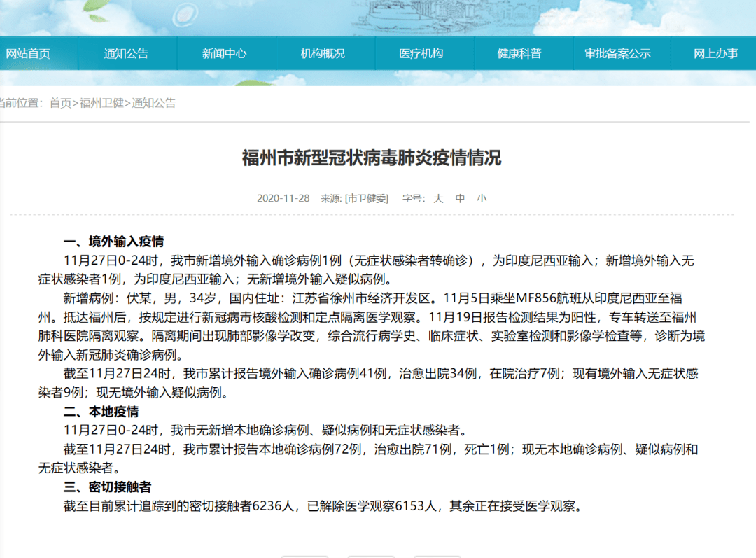
Task: Open the 医疗机构 navigation tab
Action: point(424,53)
